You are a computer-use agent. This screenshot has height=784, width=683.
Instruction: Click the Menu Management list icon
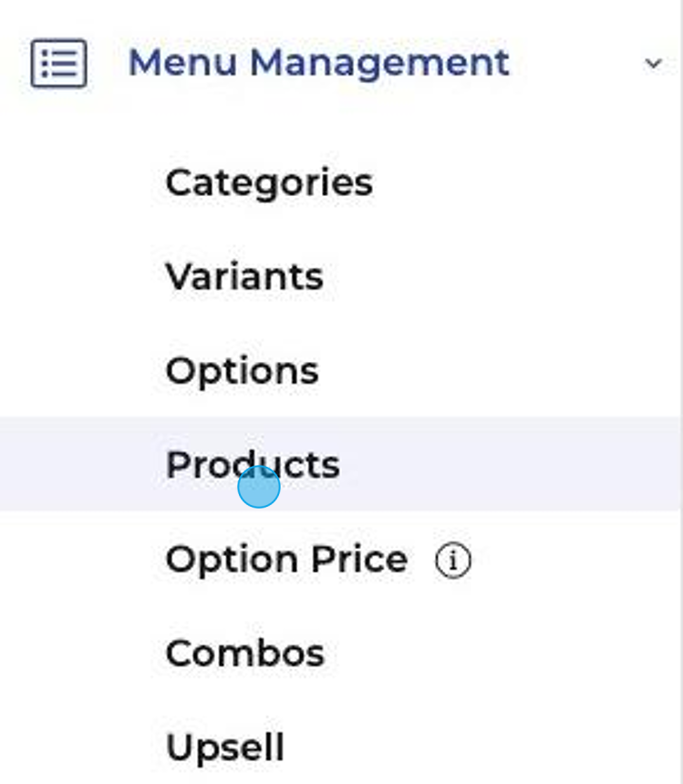59,63
